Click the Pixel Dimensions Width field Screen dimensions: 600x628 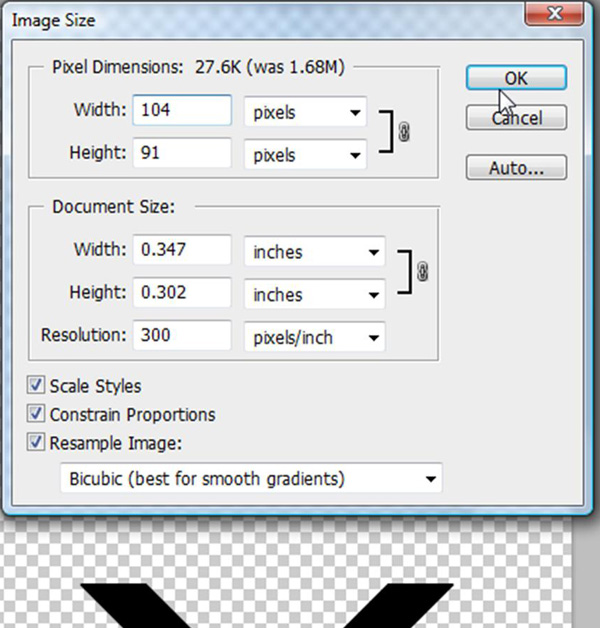pyautogui.click(x=182, y=110)
